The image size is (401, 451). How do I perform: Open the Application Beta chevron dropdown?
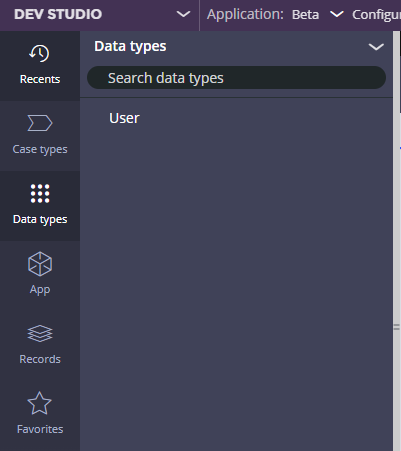(x=336, y=14)
